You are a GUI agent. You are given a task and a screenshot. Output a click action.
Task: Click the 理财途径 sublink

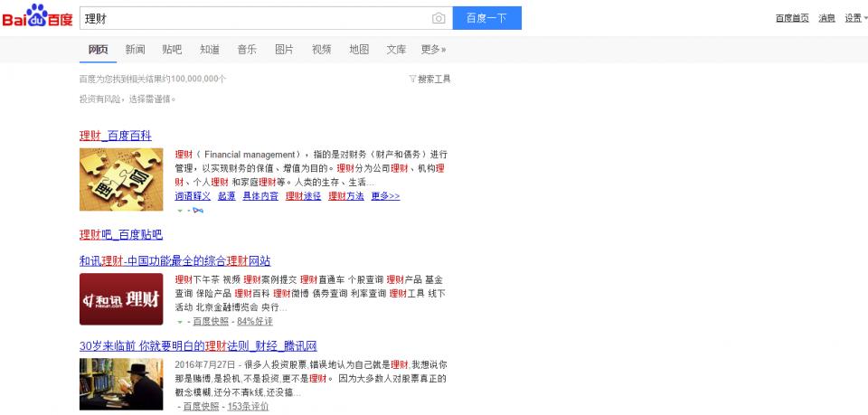pyautogui.click(x=304, y=196)
